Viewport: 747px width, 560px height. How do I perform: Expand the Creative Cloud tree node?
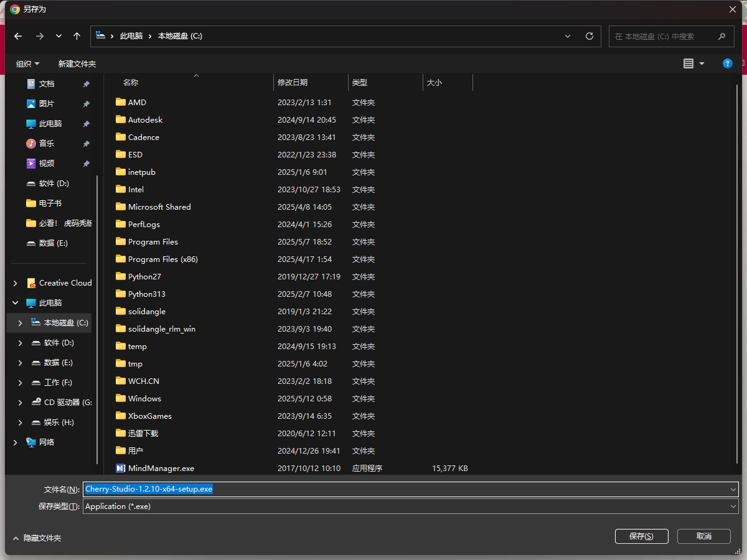[x=16, y=283]
